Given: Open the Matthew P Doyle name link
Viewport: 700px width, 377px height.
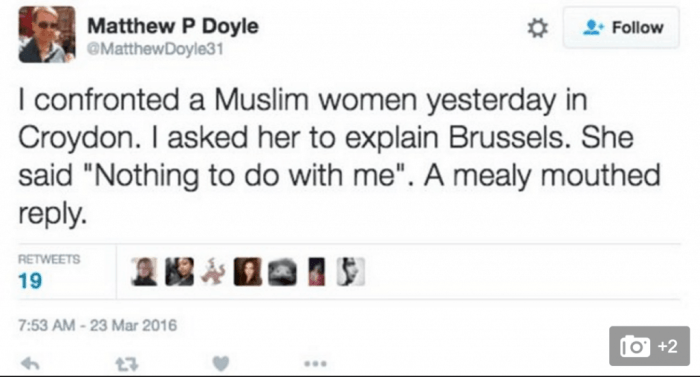Looking at the screenshot, I should point(173,26).
